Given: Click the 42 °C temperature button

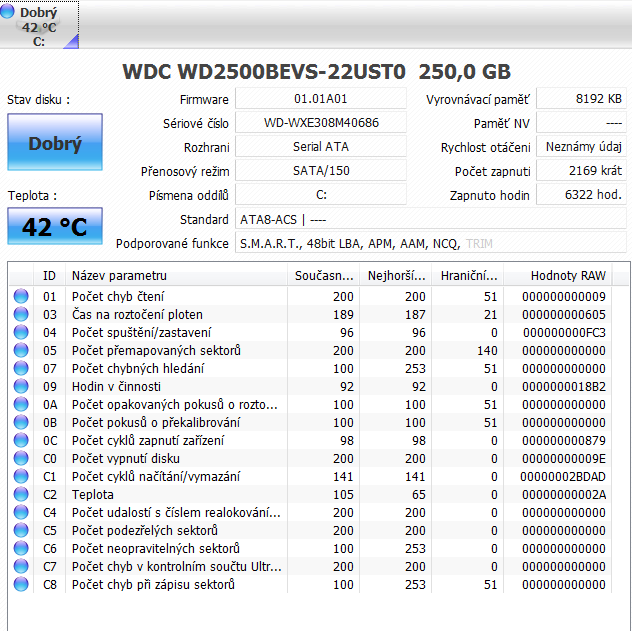Looking at the screenshot, I should pos(55,226).
